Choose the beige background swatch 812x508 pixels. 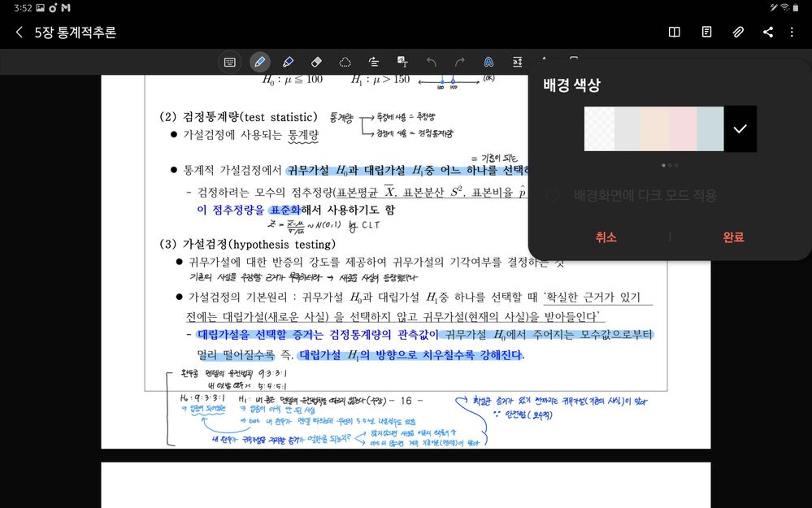point(654,129)
